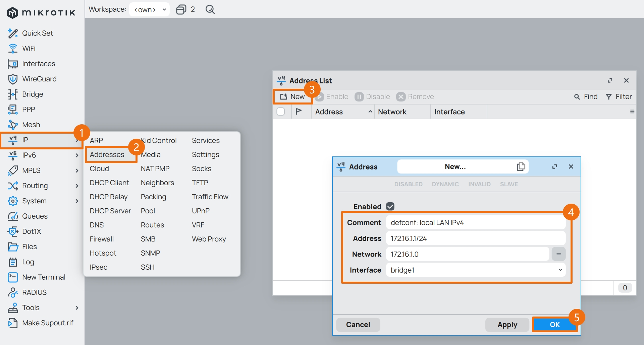Image resolution: width=644 pixels, height=345 pixels.
Task: Expand the MPLS submenu
Action: click(x=77, y=170)
